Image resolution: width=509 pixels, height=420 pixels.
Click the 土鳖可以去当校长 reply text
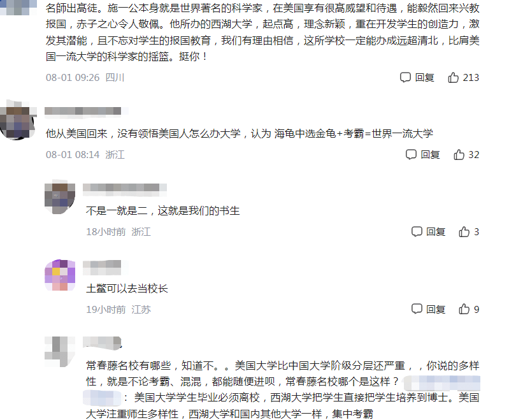pyautogui.click(x=127, y=289)
